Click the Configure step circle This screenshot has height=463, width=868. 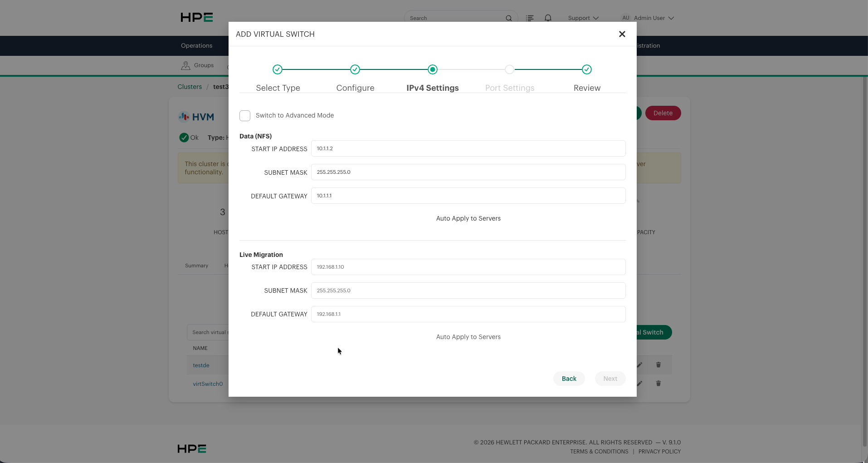pos(355,69)
